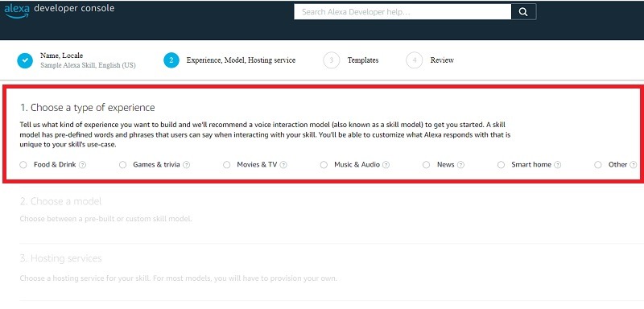
Task: Click the step 4 circle indicator
Action: click(x=415, y=60)
